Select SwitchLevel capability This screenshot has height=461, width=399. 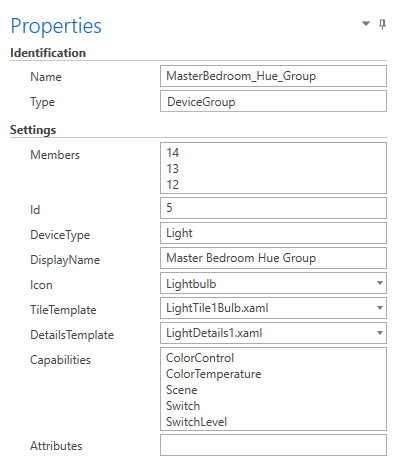click(197, 422)
